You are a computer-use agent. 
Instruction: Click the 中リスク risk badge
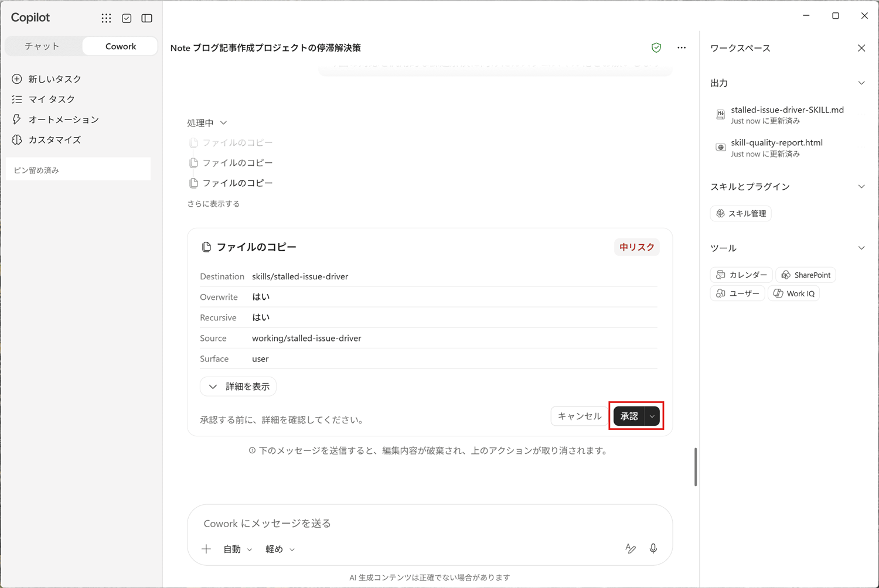click(x=637, y=247)
